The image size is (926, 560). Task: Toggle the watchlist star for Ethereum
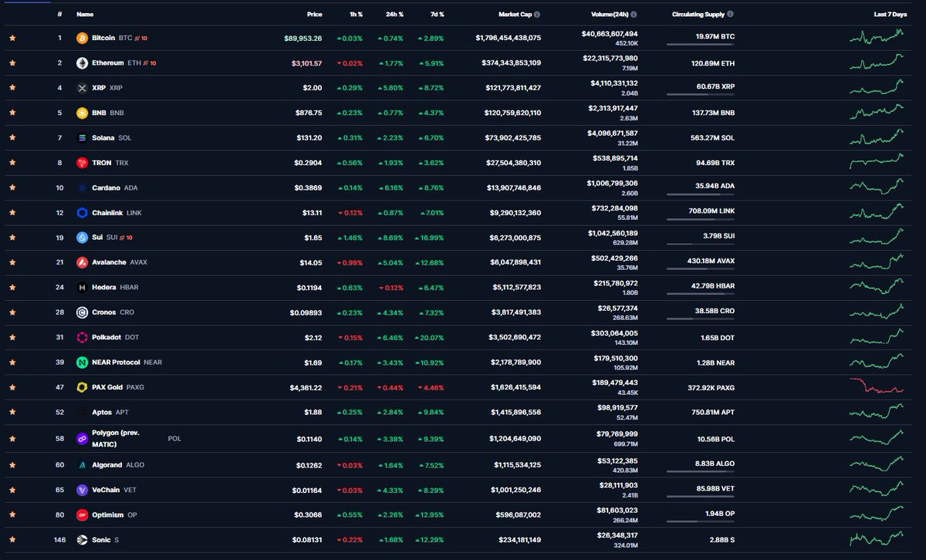(12, 63)
